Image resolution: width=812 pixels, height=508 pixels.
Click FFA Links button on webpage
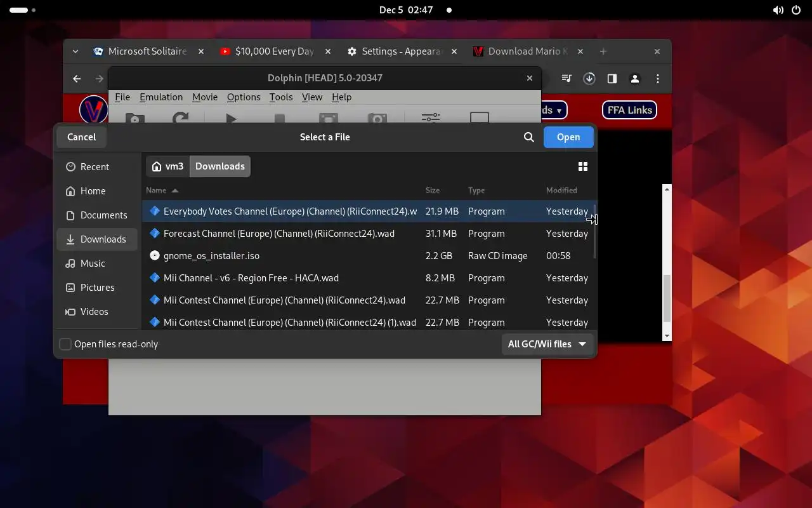pos(630,110)
